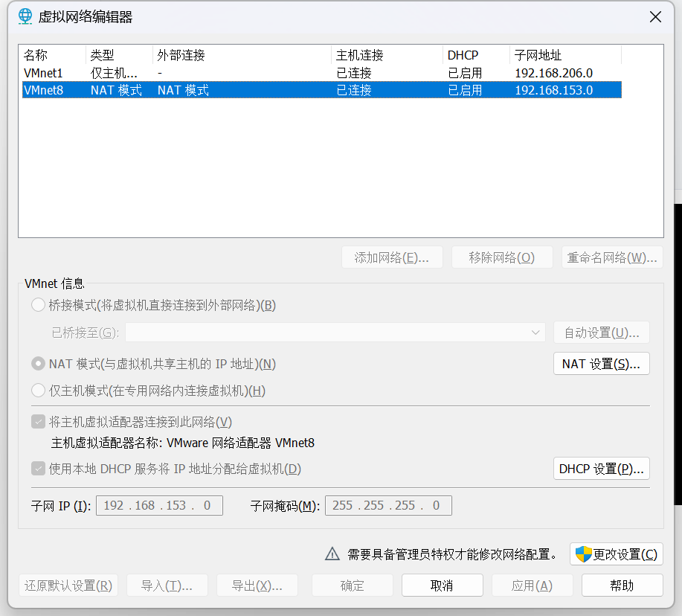Click 已启用 DHCP cell for VMnet1
This screenshot has height=616, width=682.
click(465, 73)
